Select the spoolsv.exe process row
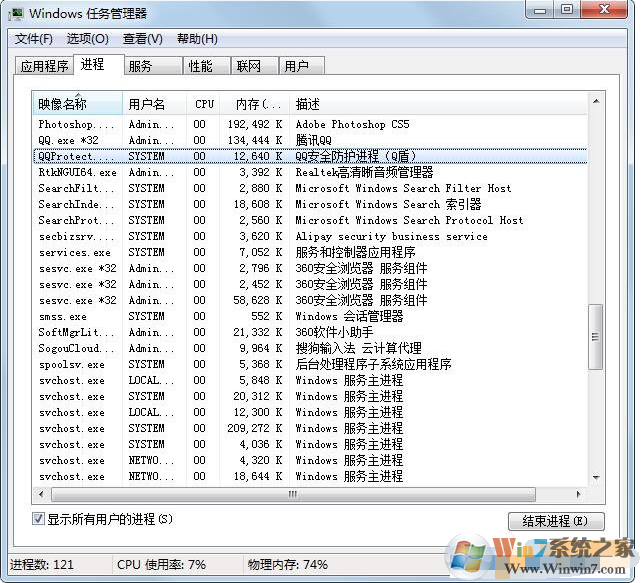The width and height of the screenshot is (642, 583). [300, 364]
